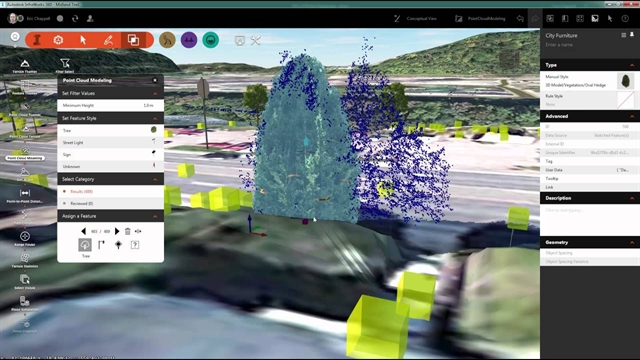This screenshot has width=640, height=360.
Task: Activate the overlapping squares analysis tool
Action: coord(133,40)
